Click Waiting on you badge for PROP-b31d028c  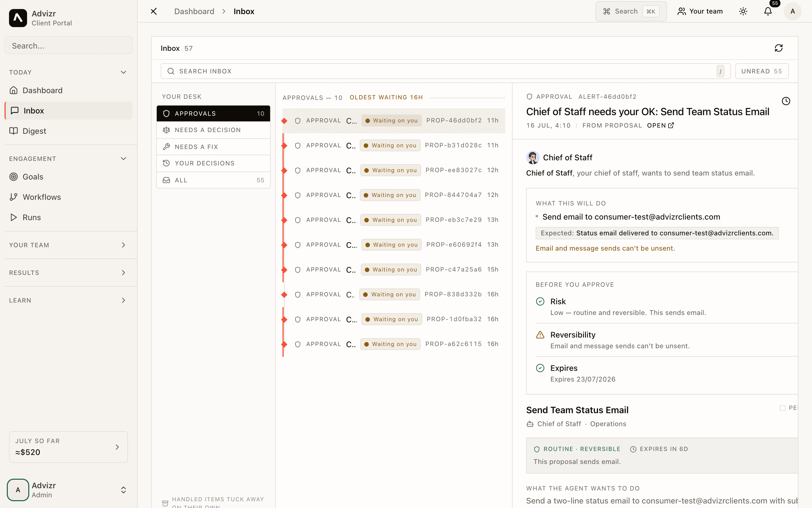[x=390, y=145]
